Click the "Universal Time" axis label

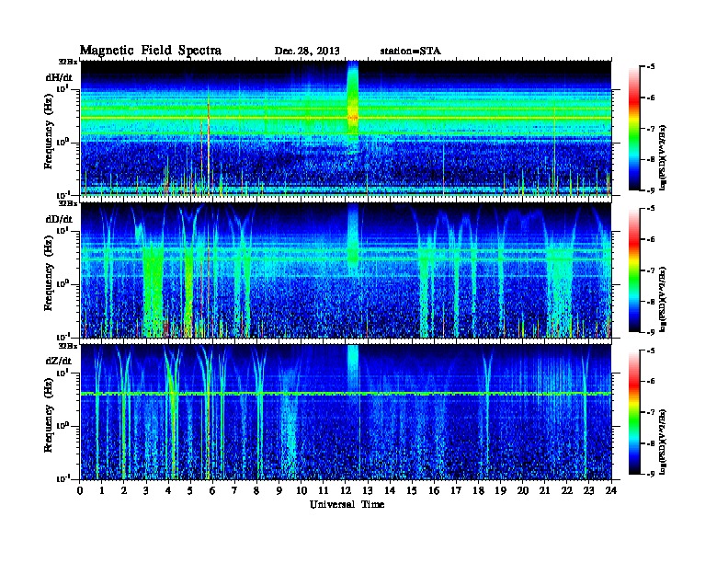pyautogui.click(x=347, y=504)
